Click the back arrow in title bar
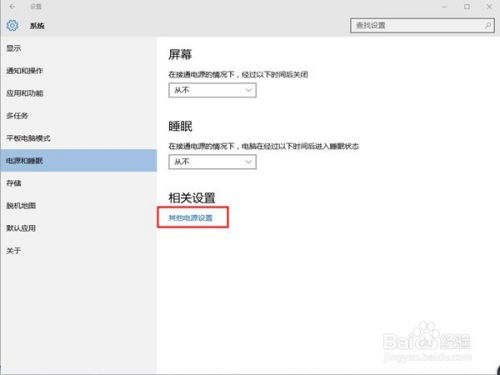This screenshot has width=500, height=375. click(x=12, y=6)
